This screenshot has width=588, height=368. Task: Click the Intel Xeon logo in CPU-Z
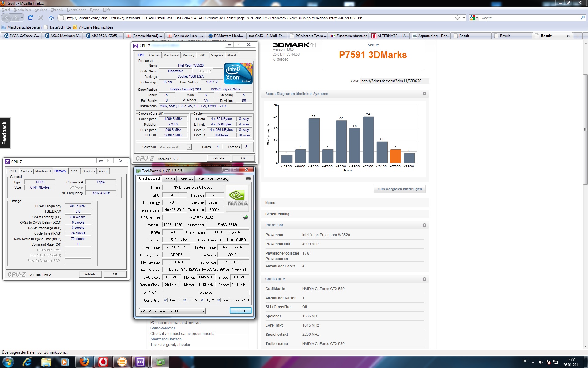coord(238,74)
